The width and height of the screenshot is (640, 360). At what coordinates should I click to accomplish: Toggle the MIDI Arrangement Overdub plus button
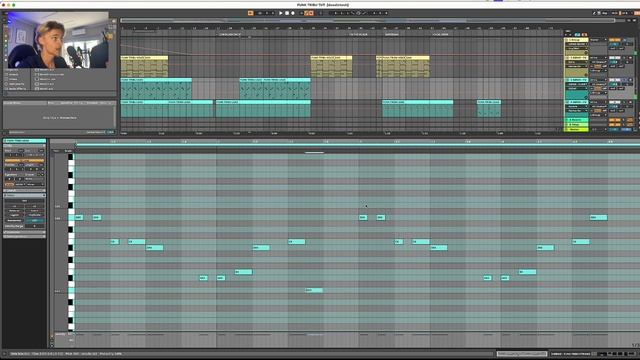click(x=302, y=13)
